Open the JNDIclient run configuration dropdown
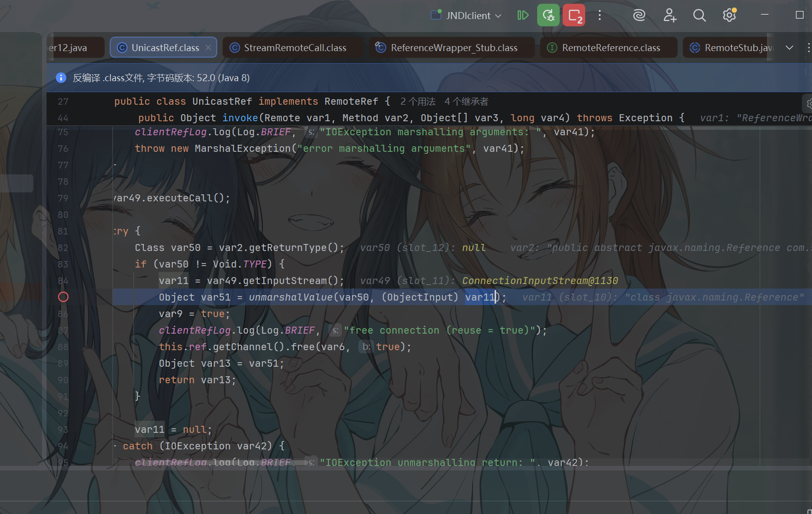The image size is (812, 514). pos(466,16)
